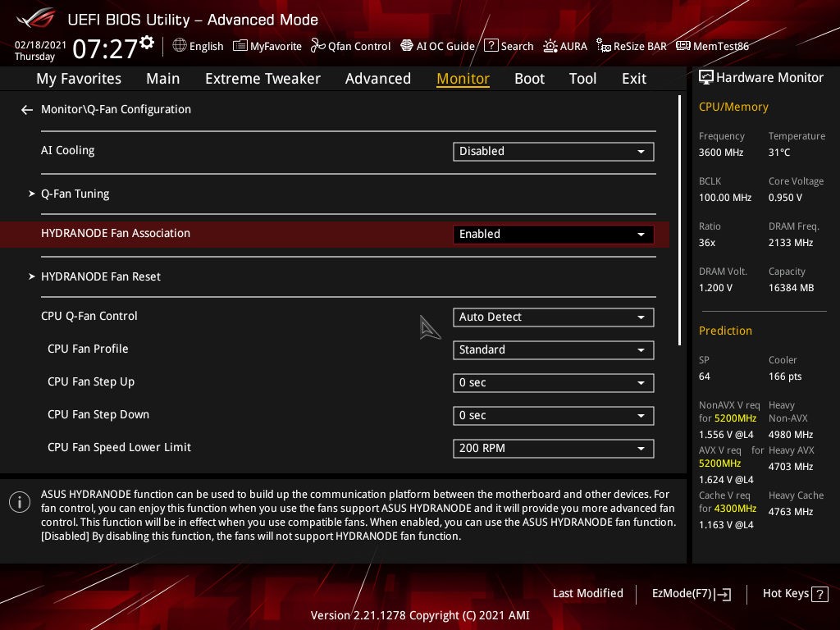Click the main panel vertical scrollbar
This screenshot has width=840, height=630.
pyautogui.click(x=679, y=221)
